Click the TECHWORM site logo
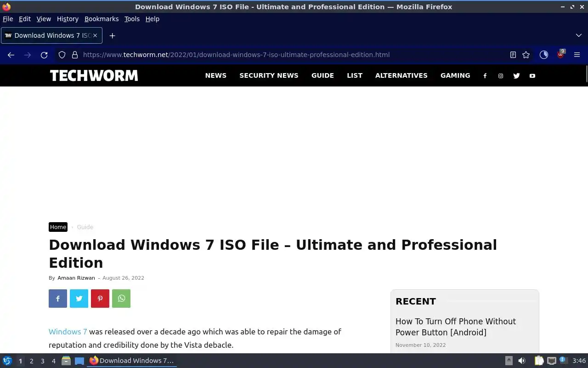The image size is (588, 368). [94, 75]
